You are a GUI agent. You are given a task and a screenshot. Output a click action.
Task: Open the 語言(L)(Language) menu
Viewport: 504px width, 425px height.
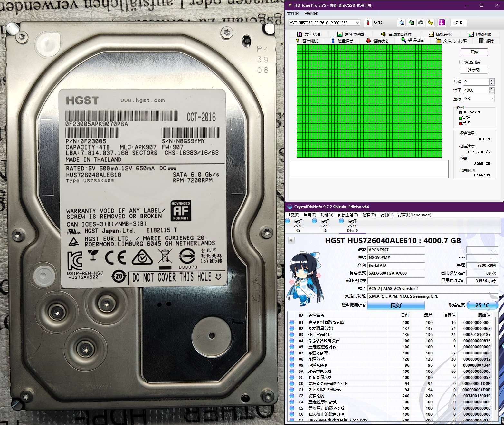tap(414, 215)
